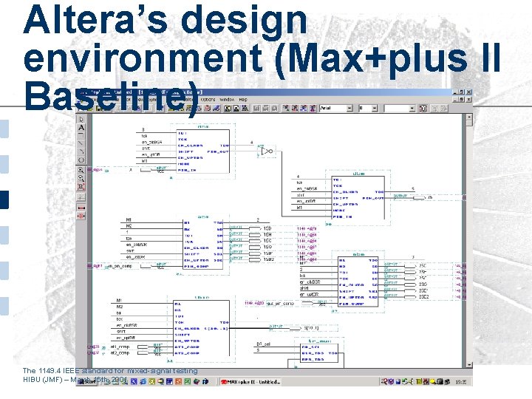Click the first of three grayed toolbar icons
The image size is (532, 399).
tap(257, 108)
